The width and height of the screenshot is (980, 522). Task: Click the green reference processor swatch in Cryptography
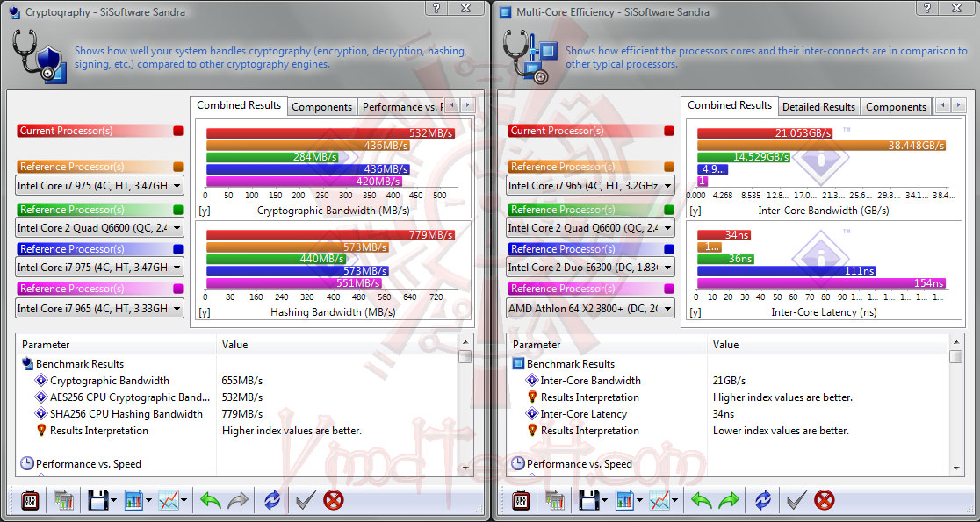[x=178, y=209]
